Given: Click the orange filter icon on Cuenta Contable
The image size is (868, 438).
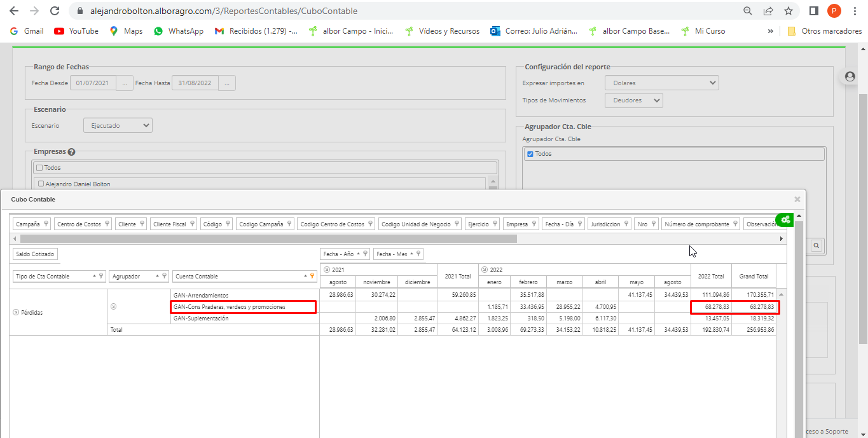Looking at the screenshot, I should point(312,277).
